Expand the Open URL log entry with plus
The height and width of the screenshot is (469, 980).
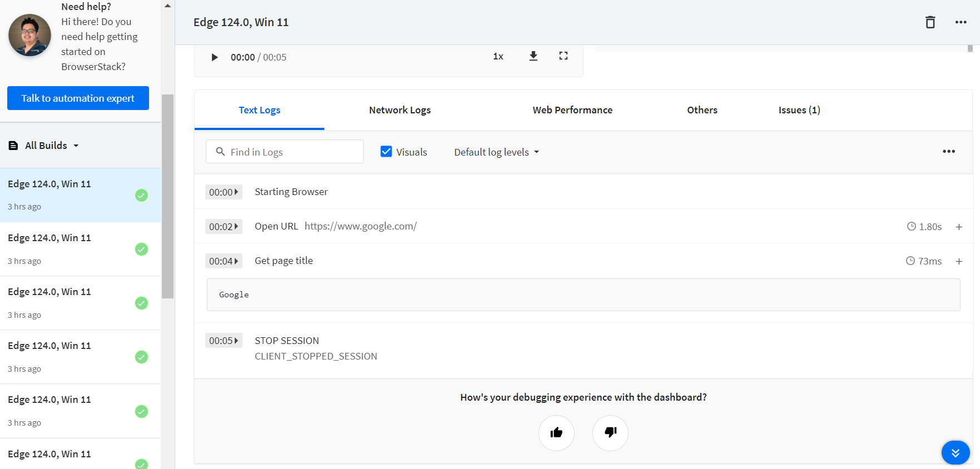(959, 227)
